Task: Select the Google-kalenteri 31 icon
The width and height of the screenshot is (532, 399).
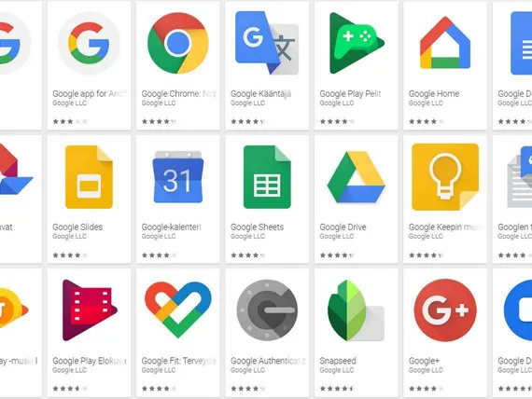Action: [x=177, y=177]
